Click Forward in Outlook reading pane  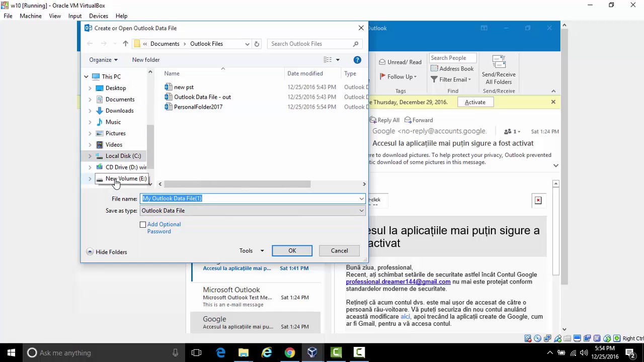[419, 120]
